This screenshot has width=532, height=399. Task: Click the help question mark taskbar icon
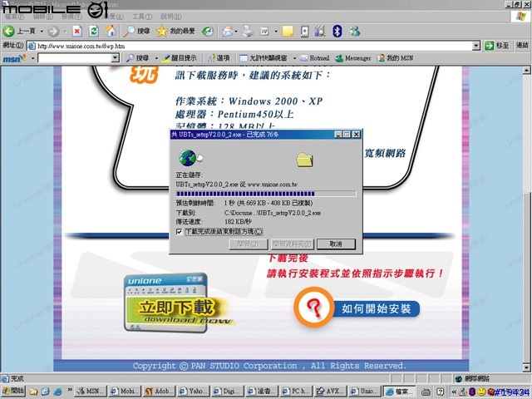(440, 392)
